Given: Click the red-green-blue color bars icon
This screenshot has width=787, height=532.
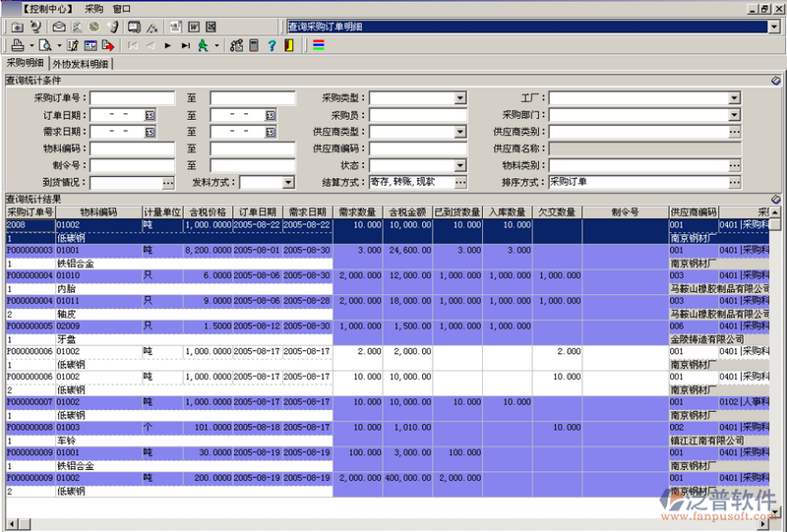Looking at the screenshot, I should pyautogui.click(x=319, y=45).
